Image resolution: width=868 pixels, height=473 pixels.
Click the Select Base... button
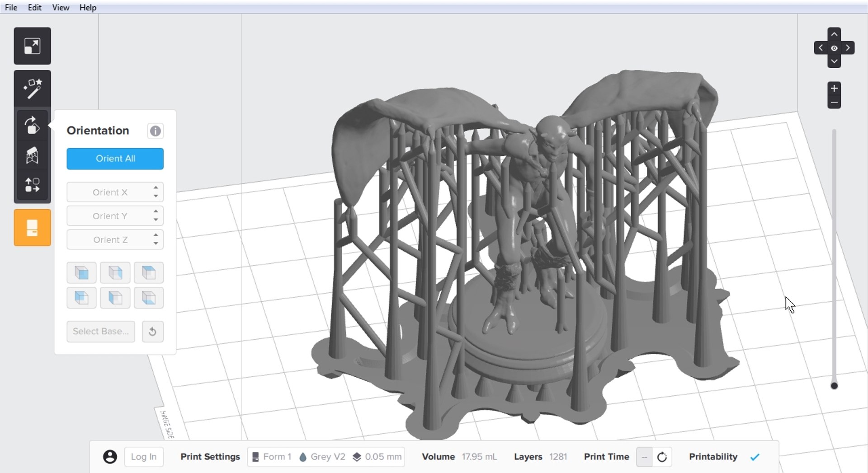click(x=101, y=332)
